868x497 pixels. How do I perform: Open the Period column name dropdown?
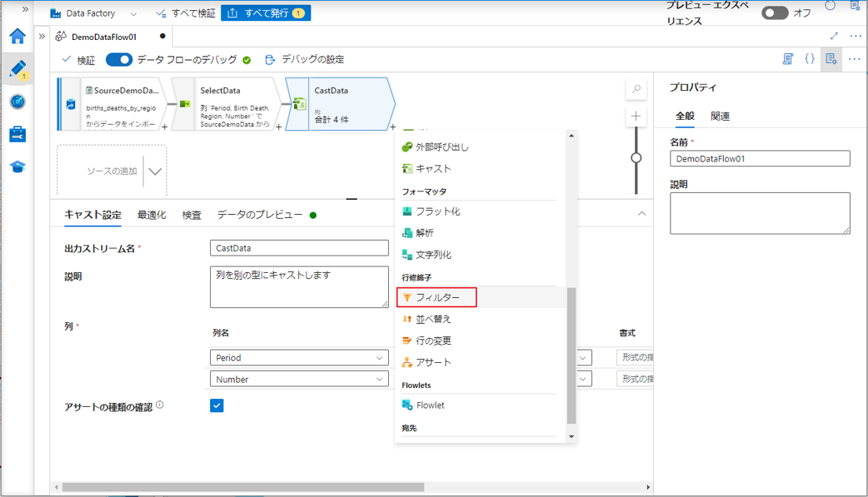pos(299,357)
